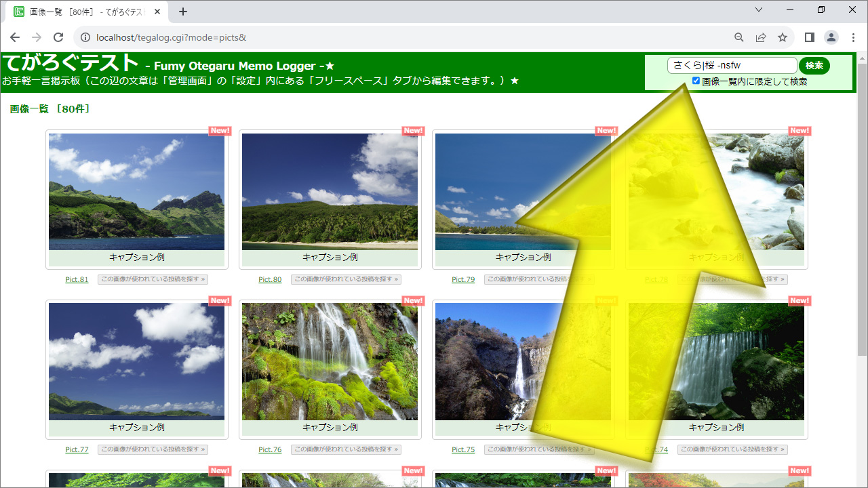The width and height of the screenshot is (868, 488).
Task: Click search box containing さくら|桜 -nsfw
Action: (x=732, y=65)
